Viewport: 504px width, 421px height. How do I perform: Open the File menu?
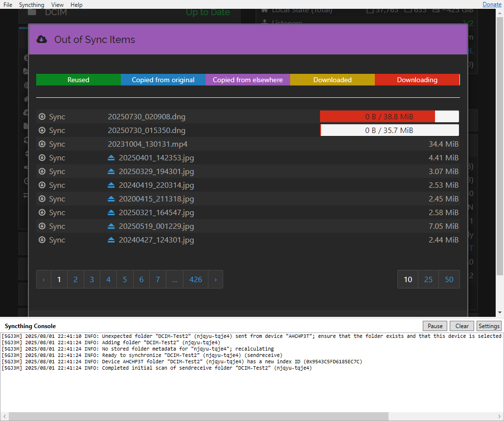click(8, 4)
